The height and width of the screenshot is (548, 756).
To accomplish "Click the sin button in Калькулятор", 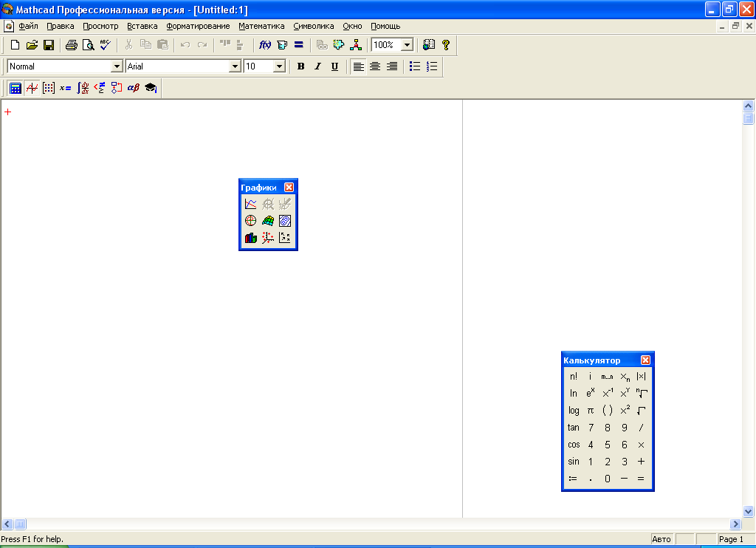I will [x=573, y=462].
